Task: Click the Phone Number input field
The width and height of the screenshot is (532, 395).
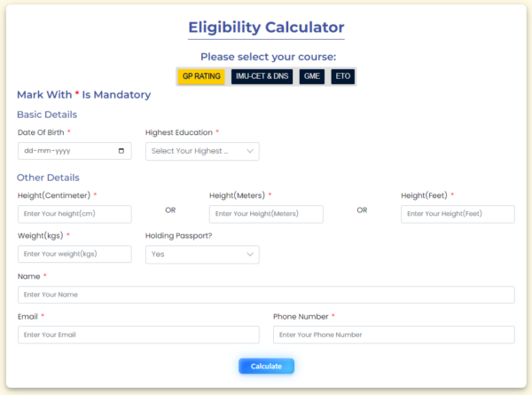Action: (x=394, y=335)
